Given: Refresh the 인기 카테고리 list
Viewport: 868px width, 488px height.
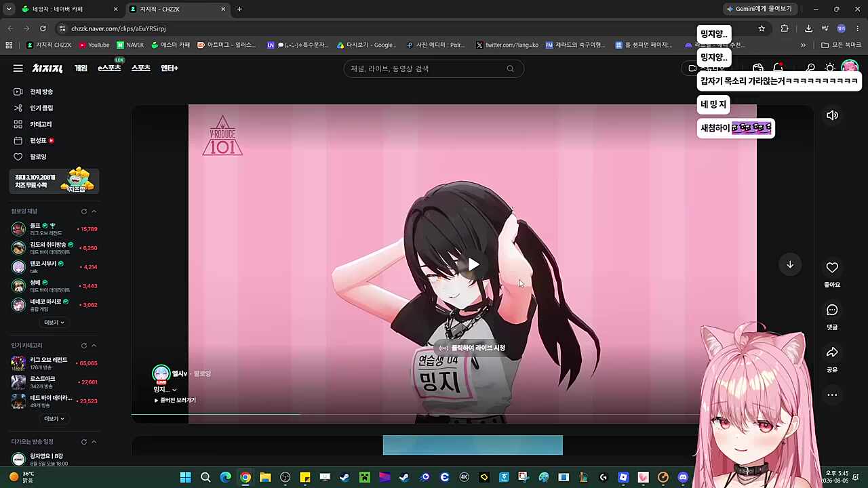Looking at the screenshot, I should [84, 346].
